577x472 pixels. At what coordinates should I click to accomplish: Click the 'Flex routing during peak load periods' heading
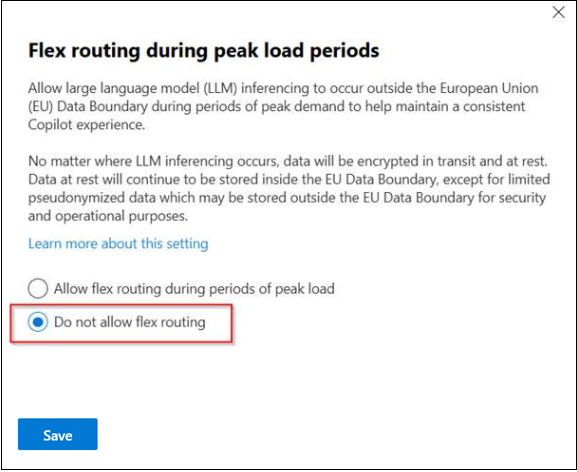(203, 50)
